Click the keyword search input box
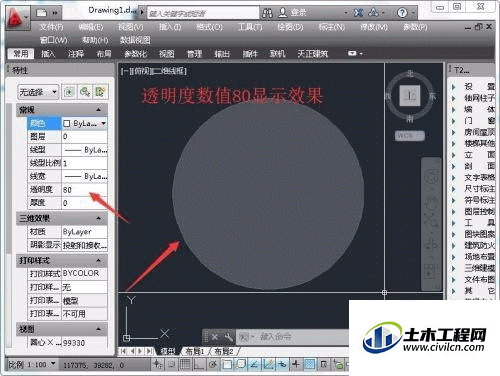Viewport: 500px width, 376px height. point(203,13)
